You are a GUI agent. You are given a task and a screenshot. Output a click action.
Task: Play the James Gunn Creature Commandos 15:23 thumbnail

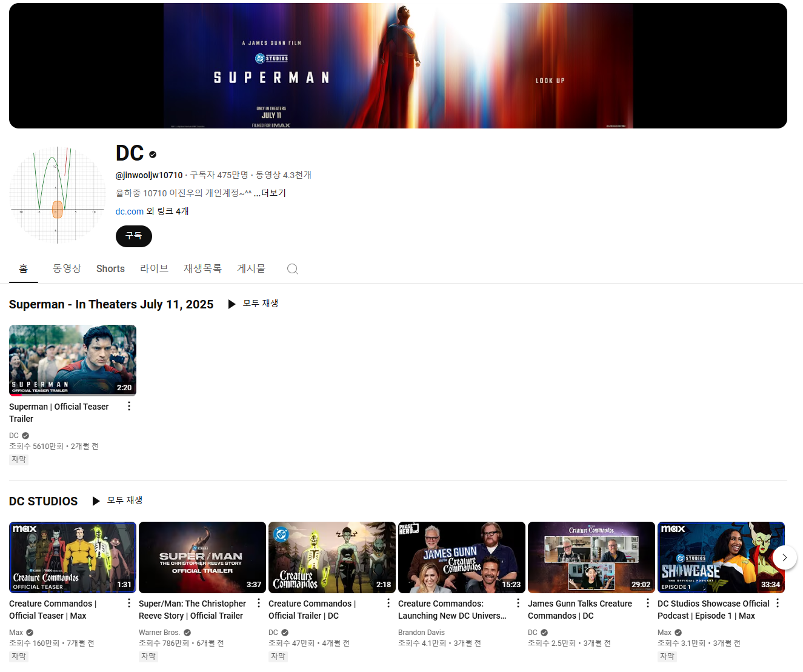(462, 557)
